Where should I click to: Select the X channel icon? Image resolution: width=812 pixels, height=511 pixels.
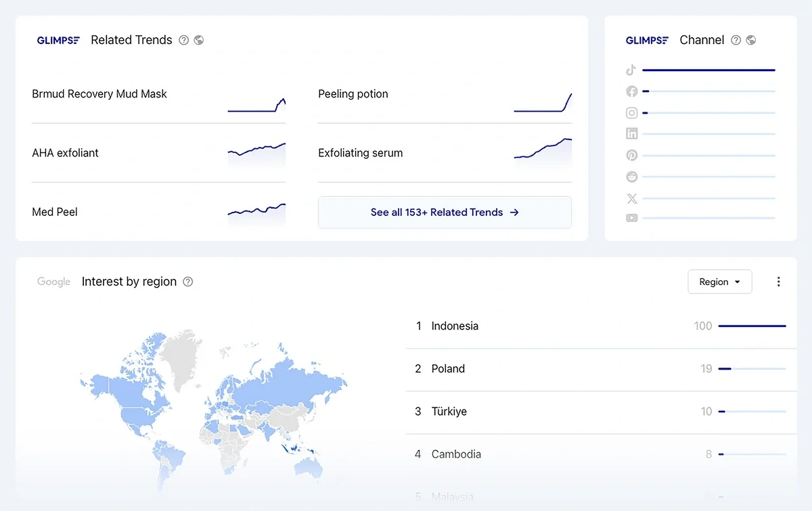tap(631, 198)
